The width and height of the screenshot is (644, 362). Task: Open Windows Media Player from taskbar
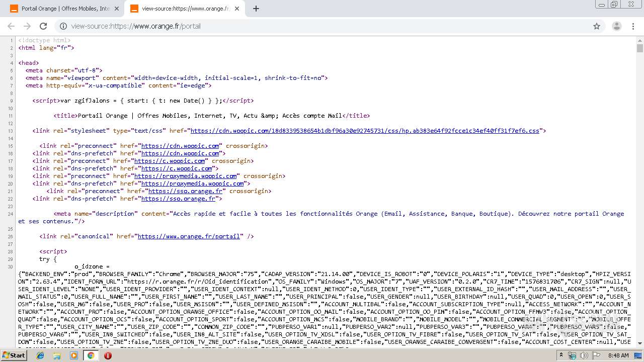tap(74, 355)
